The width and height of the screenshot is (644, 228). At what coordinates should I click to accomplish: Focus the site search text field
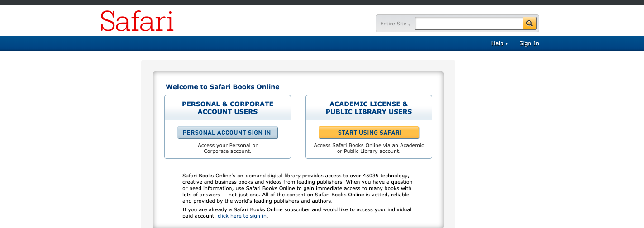(x=468, y=24)
